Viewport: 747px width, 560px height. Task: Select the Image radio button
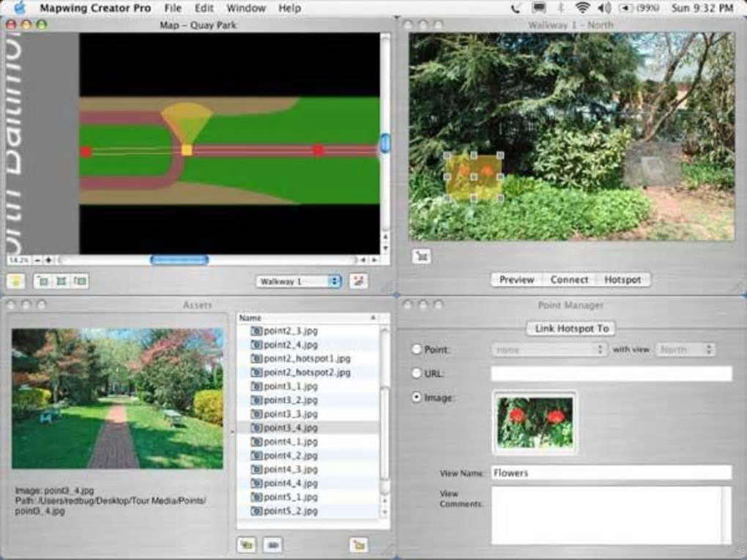(x=417, y=397)
